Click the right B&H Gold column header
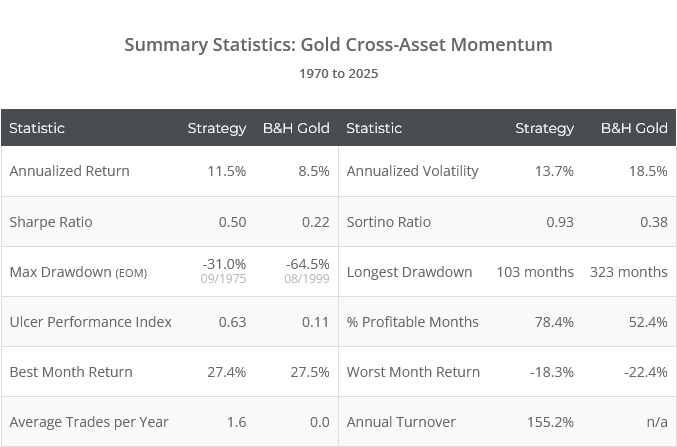This screenshot has width=677, height=447. coord(634,128)
